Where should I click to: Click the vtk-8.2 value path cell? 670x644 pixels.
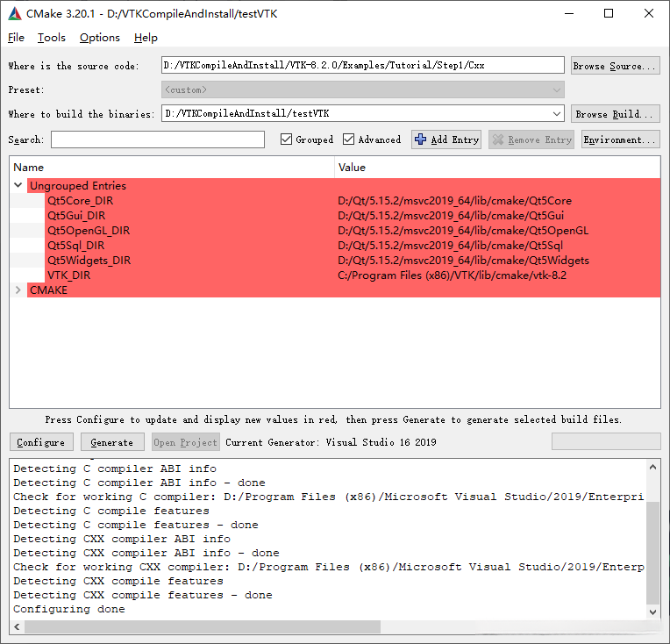click(x=453, y=275)
